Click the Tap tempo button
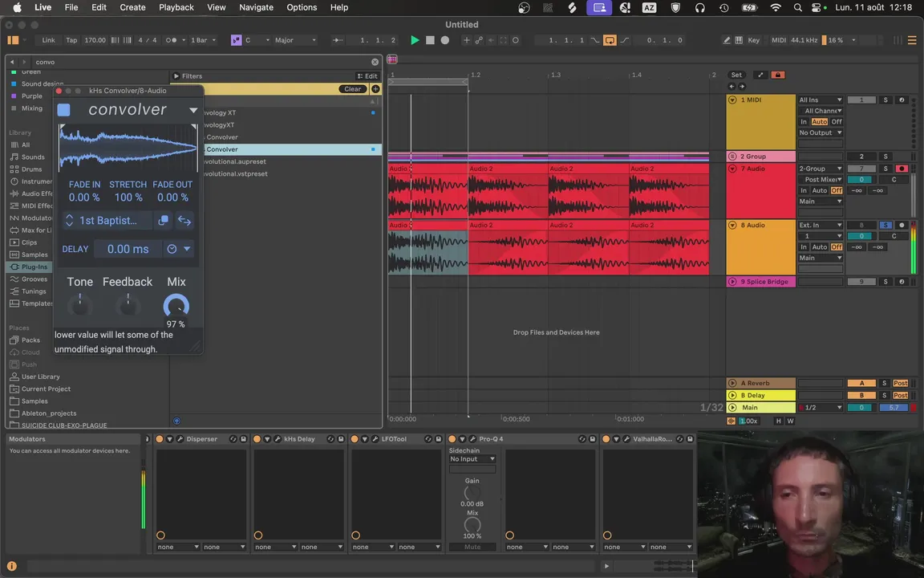 [x=71, y=40]
